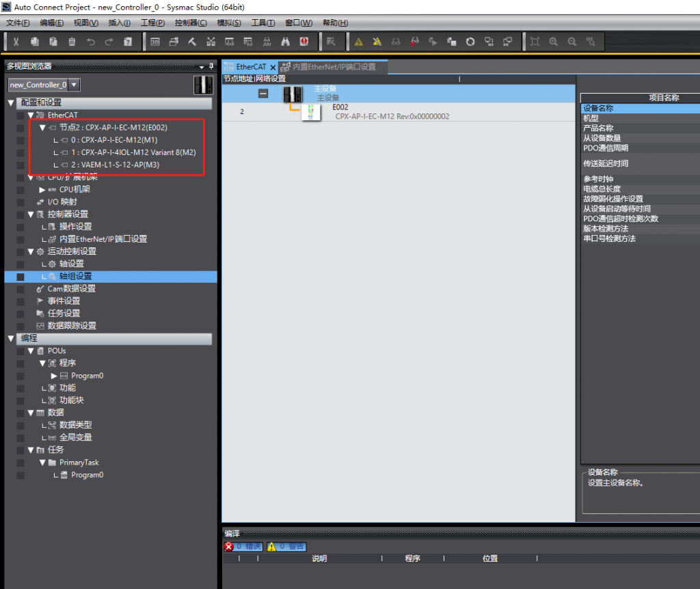Open 数据跟踪设置 item
The image size is (700, 589).
pyautogui.click(x=71, y=326)
